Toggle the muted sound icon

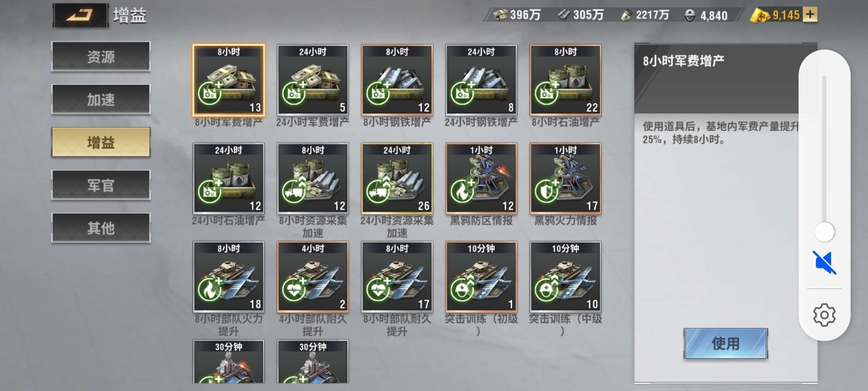coord(824,262)
